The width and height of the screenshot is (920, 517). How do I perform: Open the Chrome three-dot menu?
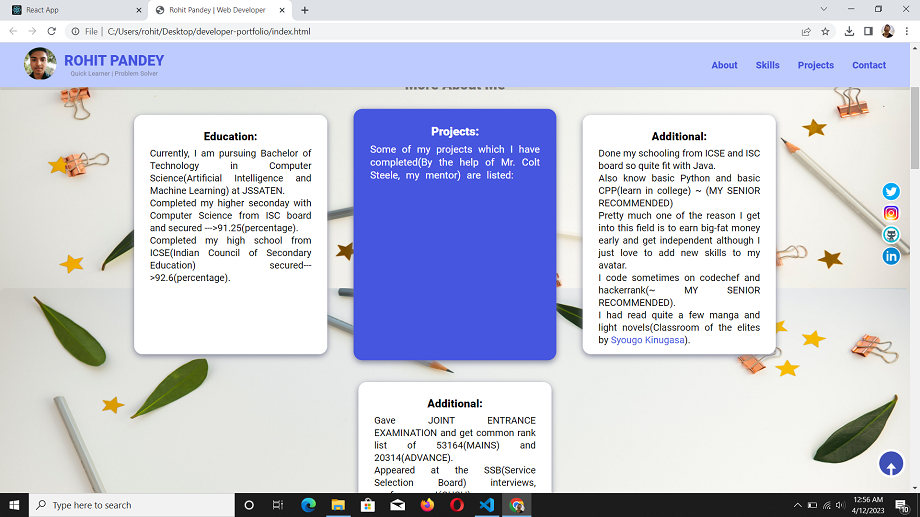pos(906,31)
